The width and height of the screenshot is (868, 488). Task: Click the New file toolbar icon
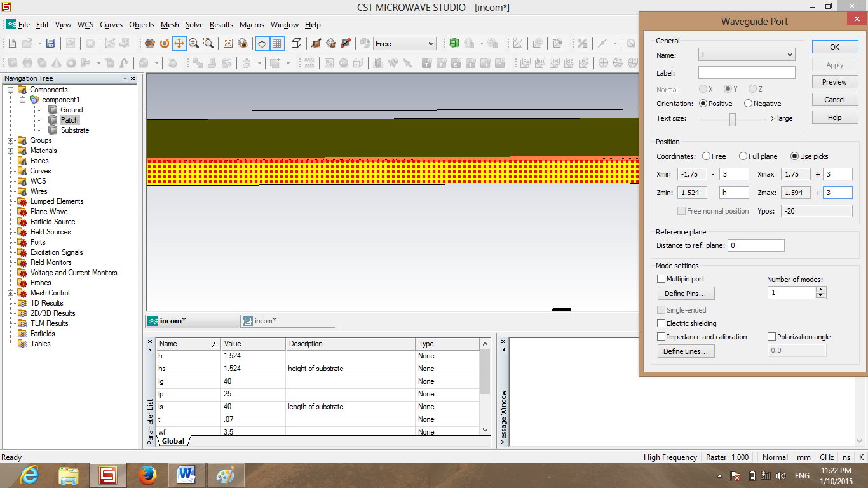(12, 43)
